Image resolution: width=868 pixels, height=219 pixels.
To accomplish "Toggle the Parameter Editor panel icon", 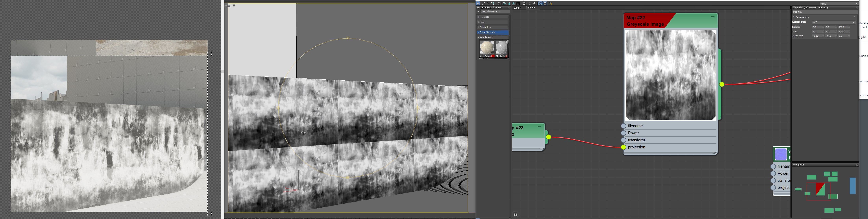I will pyautogui.click(x=545, y=3).
